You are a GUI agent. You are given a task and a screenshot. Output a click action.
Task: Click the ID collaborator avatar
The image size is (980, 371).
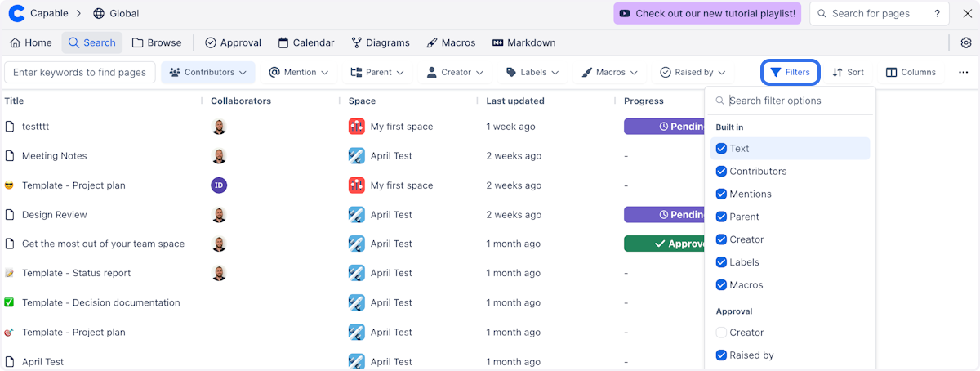click(219, 185)
